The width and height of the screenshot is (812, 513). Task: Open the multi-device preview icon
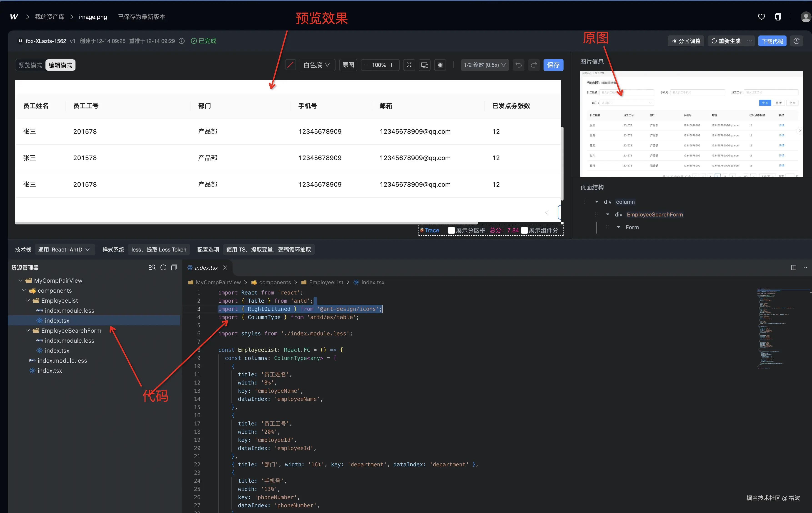coord(425,65)
